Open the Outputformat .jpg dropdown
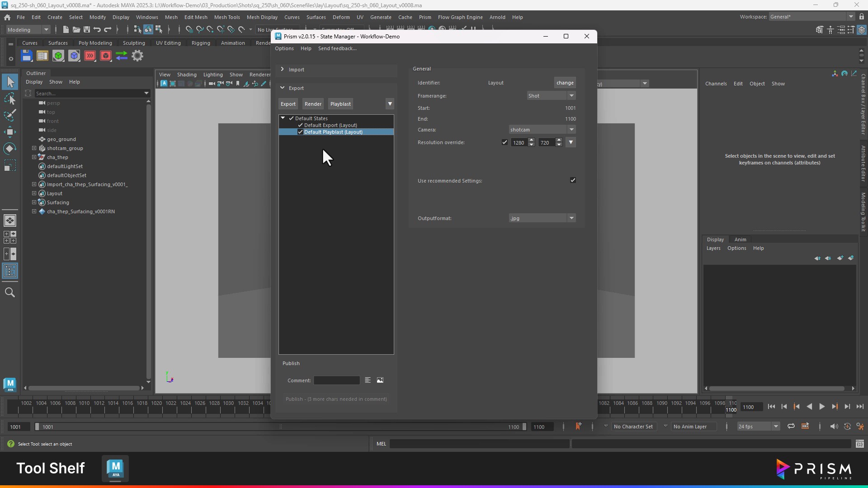Image resolution: width=868 pixels, height=488 pixels. [542, 218]
